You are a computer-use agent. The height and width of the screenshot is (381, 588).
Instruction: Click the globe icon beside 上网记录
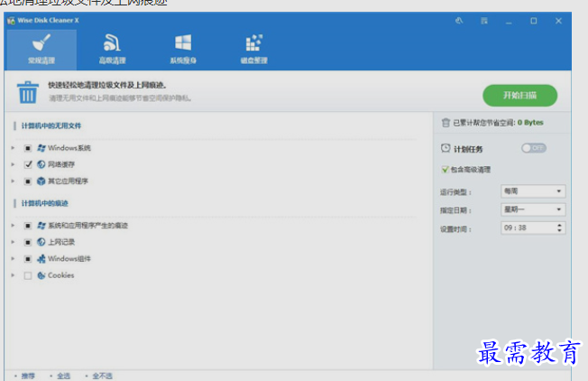(41, 242)
